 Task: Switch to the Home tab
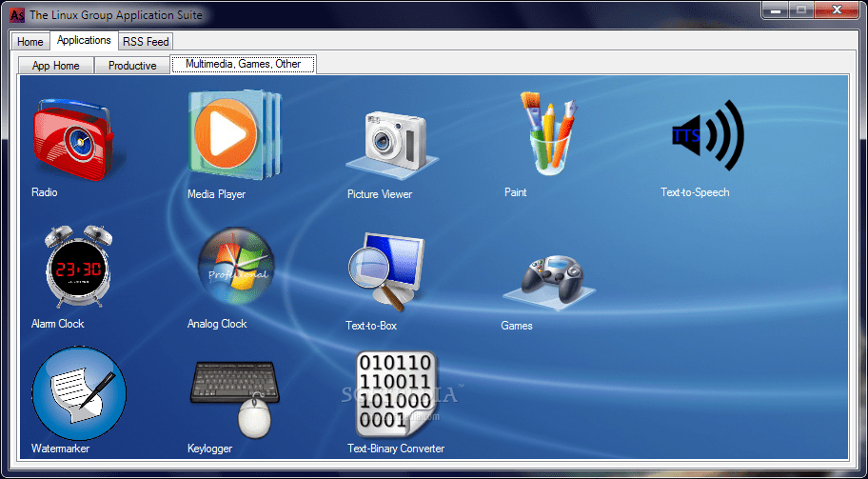point(30,42)
